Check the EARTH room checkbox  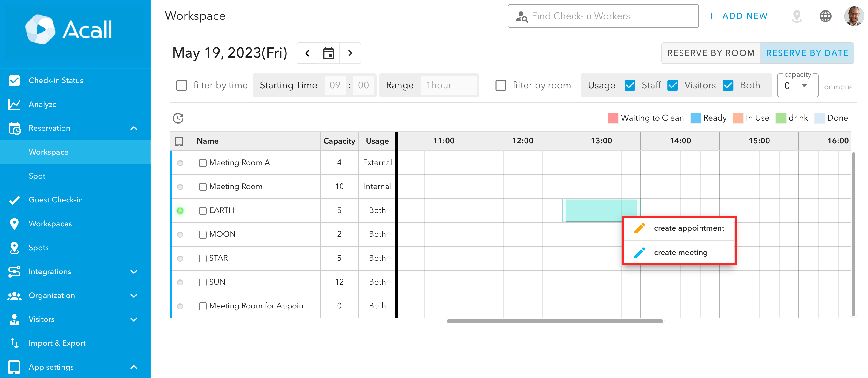coord(203,210)
